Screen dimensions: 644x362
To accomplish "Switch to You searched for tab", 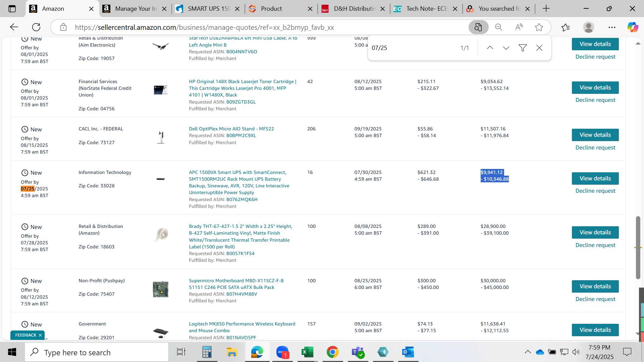I will (499, 9).
